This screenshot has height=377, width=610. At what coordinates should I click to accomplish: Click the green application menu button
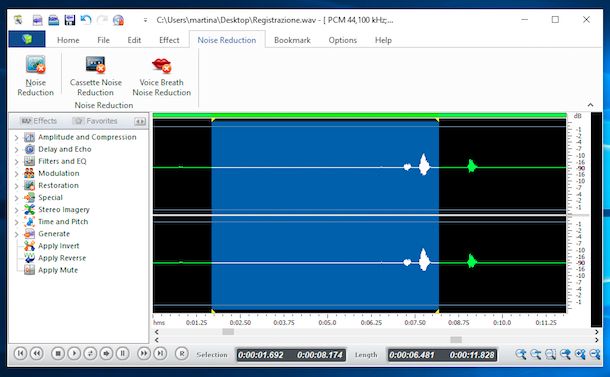27,39
